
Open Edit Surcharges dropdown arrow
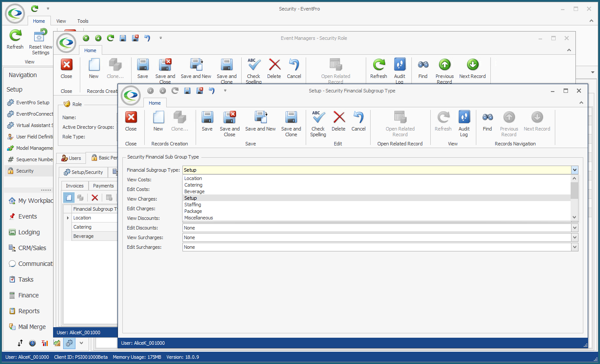(x=575, y=247)
